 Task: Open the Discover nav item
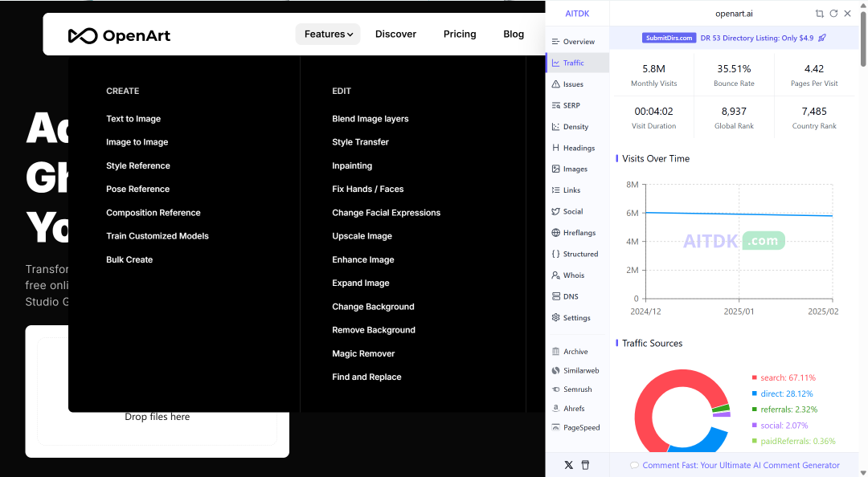(395, 35)
